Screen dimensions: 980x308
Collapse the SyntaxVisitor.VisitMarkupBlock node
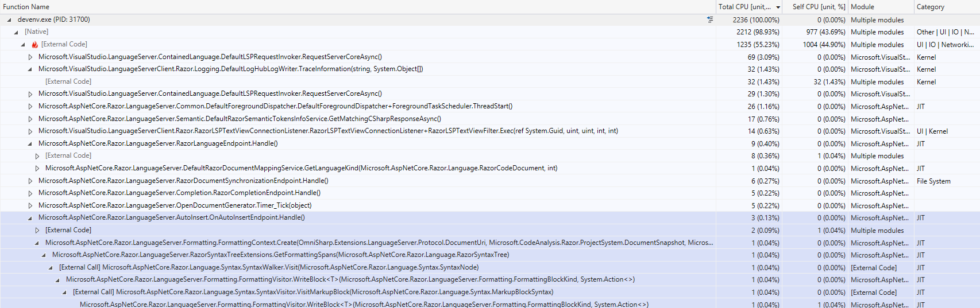pyautogui.click(x=64, y=292)
